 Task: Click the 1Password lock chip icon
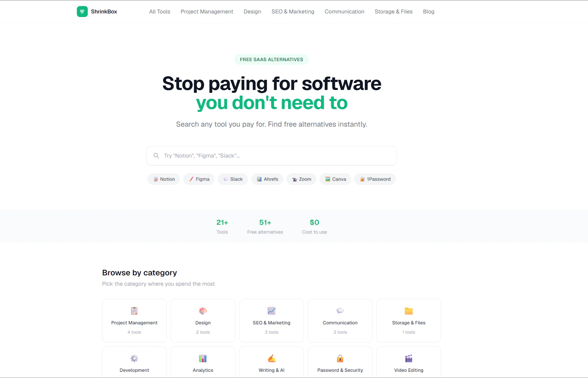click(x=362, y=179)
